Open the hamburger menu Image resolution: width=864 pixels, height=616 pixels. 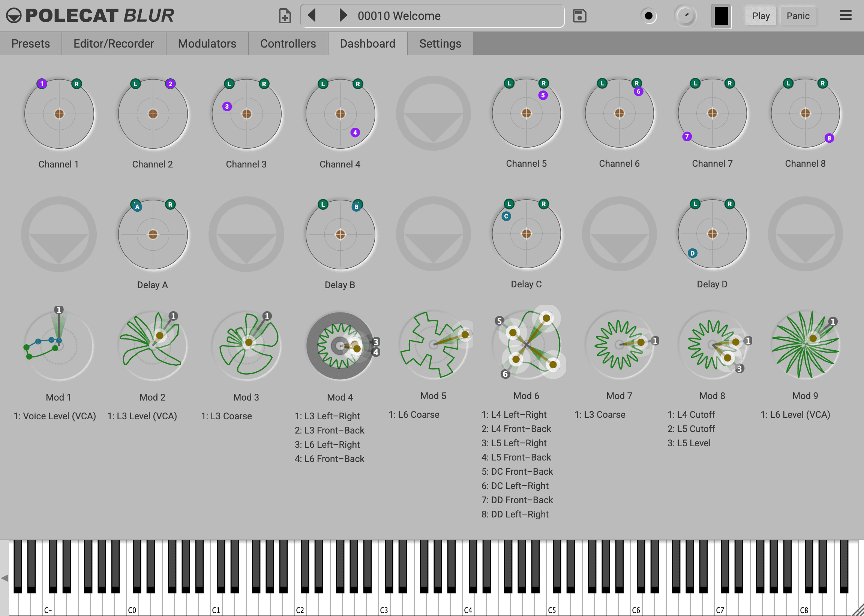[x=845, y=16]
